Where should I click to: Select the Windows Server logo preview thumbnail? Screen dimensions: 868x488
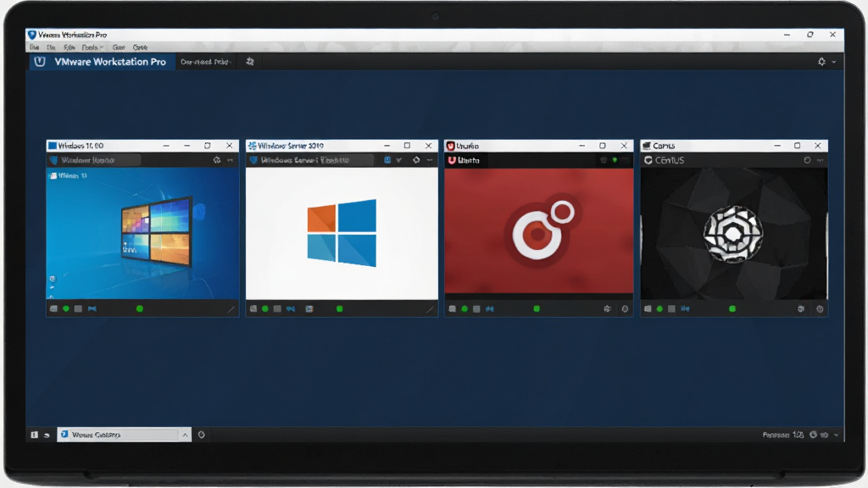342,234
